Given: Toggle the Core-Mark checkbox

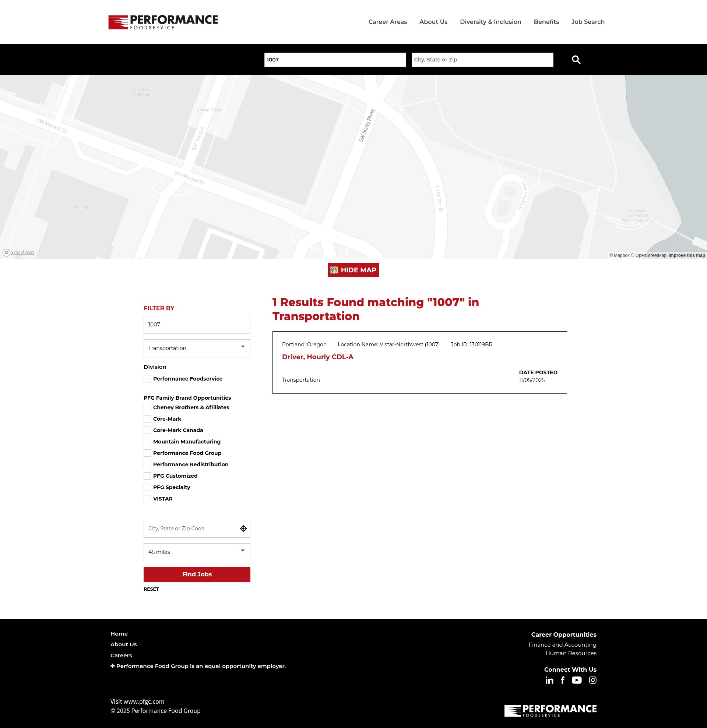Looking at the screenshot, I should coord(147,419).
